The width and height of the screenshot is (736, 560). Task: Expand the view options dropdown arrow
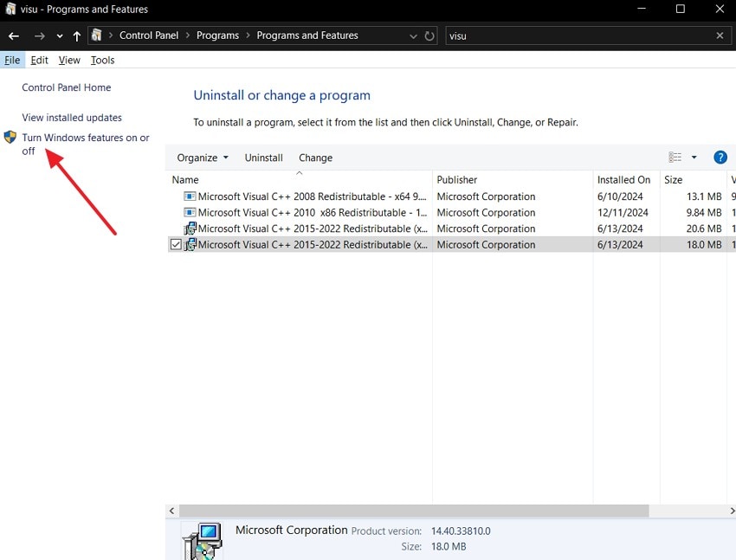694,158
